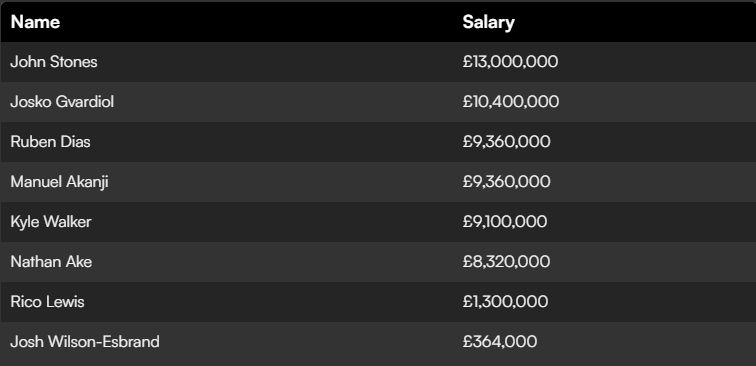This screenshot has width=756, height=366.
Task: Click the £9,100,000 salary value
Action: 505,222
